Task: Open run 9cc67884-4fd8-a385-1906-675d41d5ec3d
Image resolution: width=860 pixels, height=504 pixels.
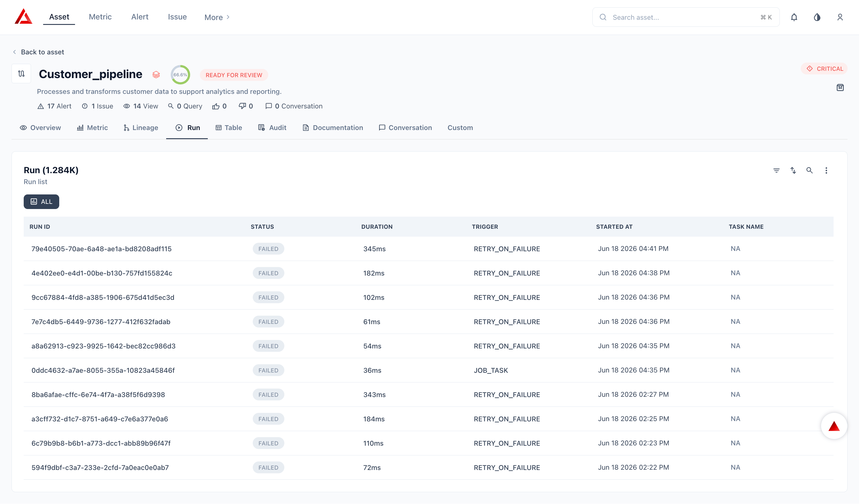Action: click(x=103, y=297)
